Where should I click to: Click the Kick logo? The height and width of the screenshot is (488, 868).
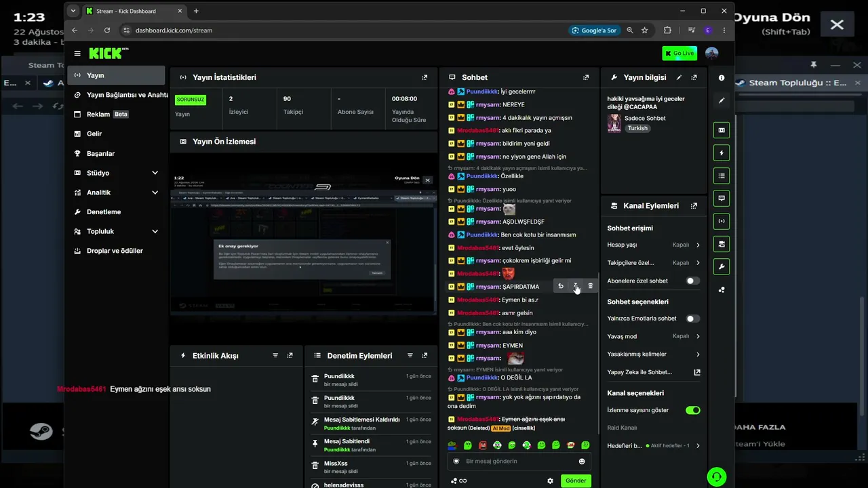tap(108, 53)
